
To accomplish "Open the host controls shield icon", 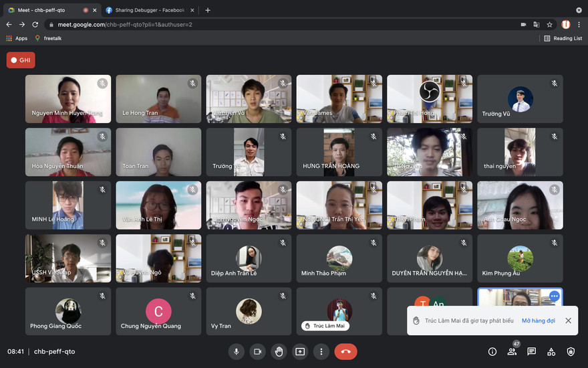I will tap(571, 351).
